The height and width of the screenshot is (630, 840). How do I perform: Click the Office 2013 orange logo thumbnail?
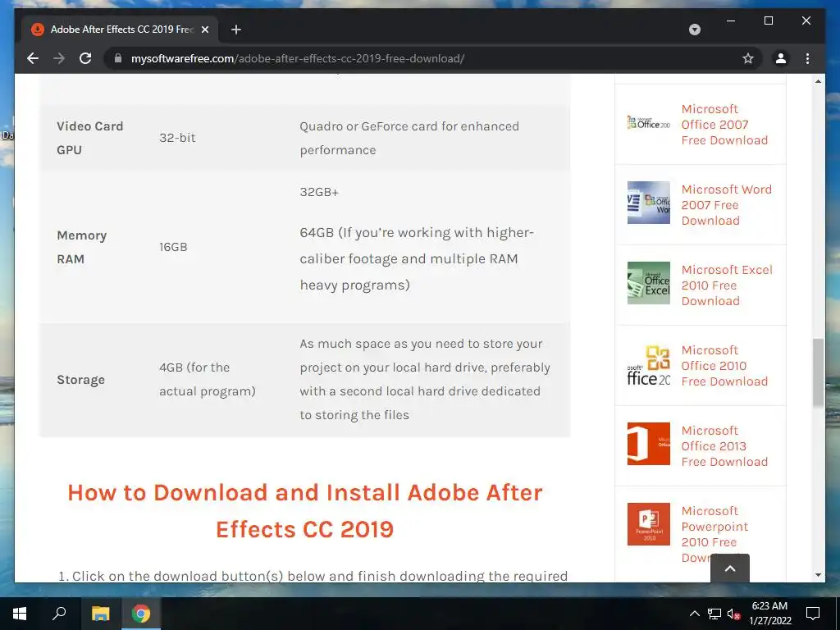pyautogui.click(x=649, y=444)
